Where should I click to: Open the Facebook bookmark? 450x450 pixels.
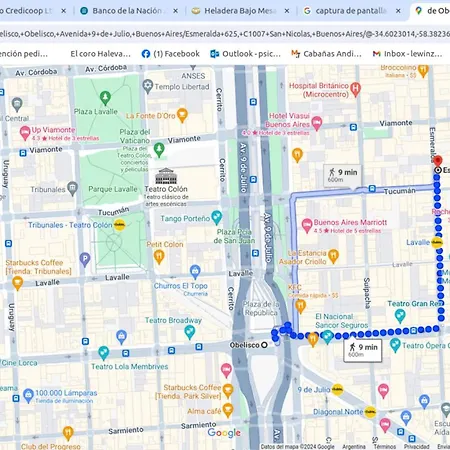(171, 54)
